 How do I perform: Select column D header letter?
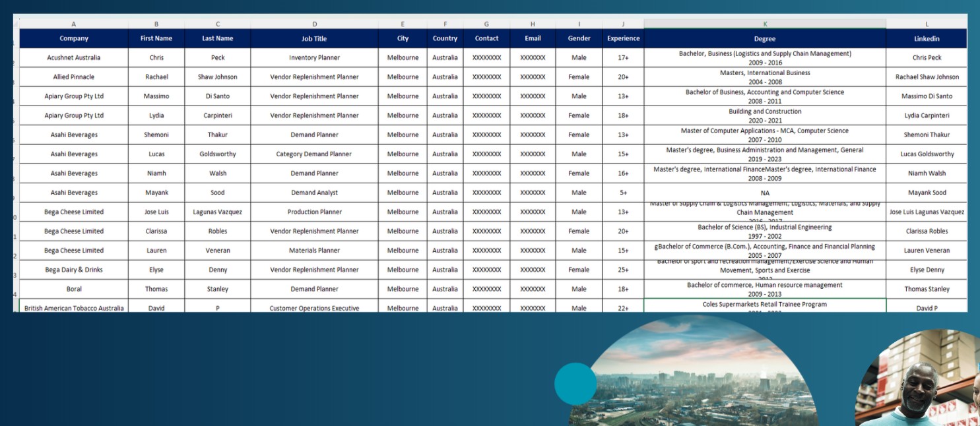(314, 24)
